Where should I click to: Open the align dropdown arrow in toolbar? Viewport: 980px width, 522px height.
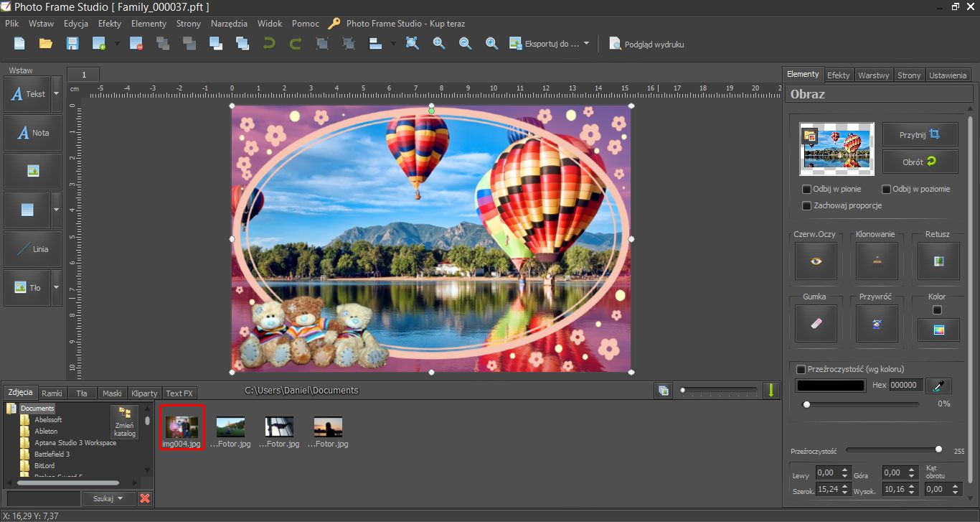[393, 44]
